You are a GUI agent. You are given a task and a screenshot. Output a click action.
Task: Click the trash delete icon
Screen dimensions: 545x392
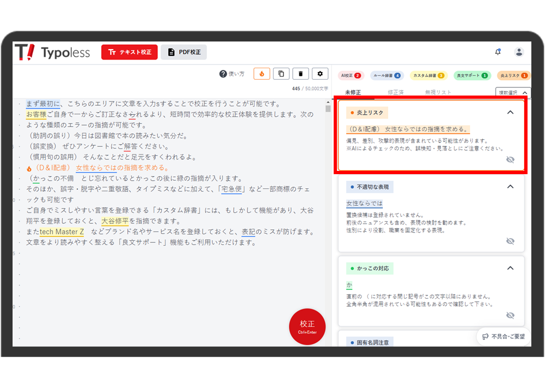click(300, 74)
